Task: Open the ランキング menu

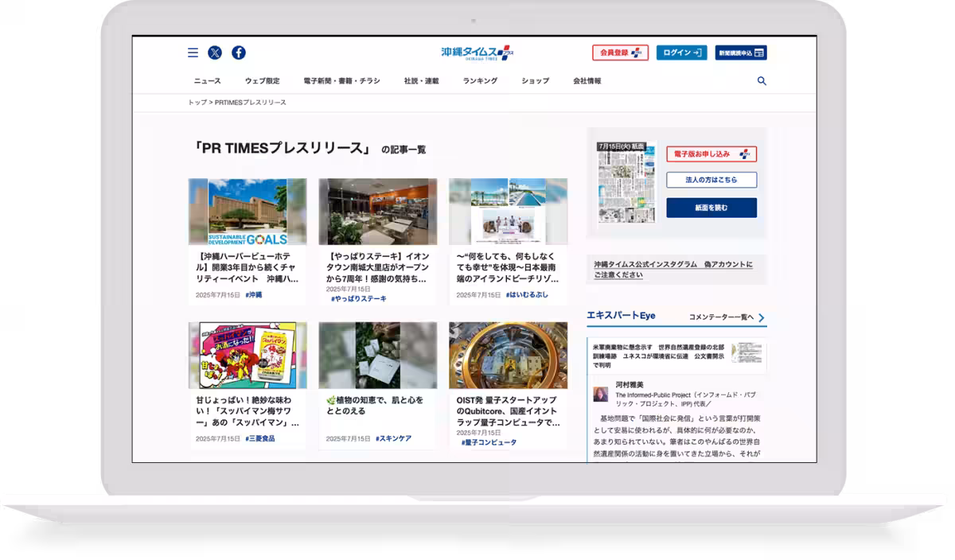Action: pyautogui.click(x=481, y=81)
